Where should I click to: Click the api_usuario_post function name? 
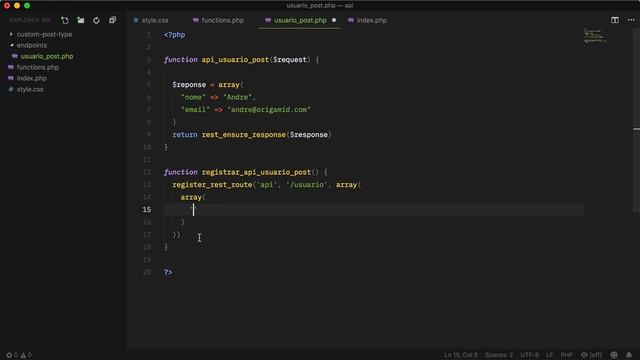click(235, 60)
